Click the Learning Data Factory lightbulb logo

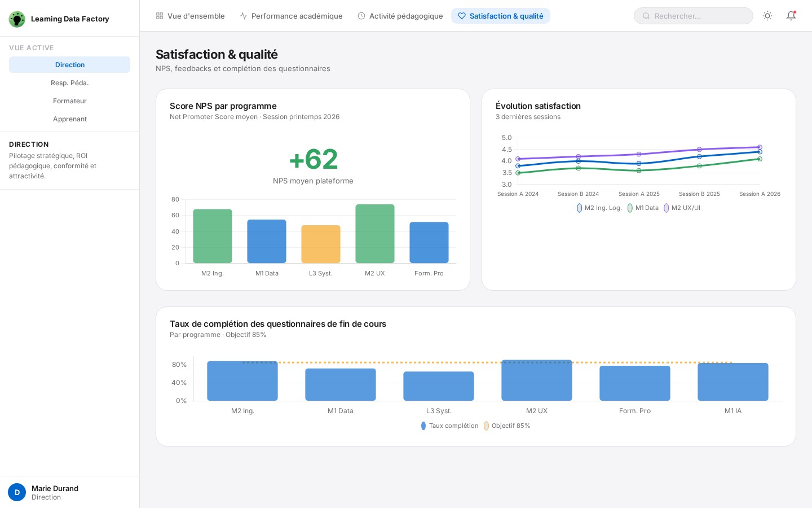coord(17,19)
